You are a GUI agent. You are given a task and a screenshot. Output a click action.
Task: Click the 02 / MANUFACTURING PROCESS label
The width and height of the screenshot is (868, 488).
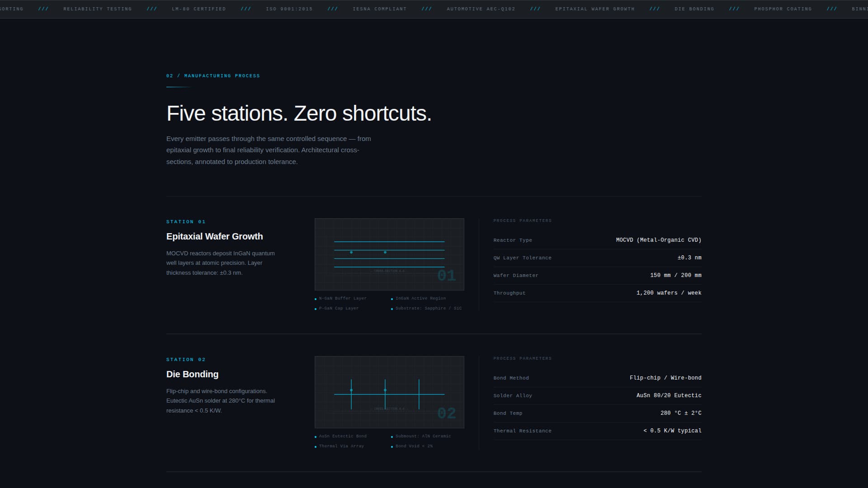213,75
